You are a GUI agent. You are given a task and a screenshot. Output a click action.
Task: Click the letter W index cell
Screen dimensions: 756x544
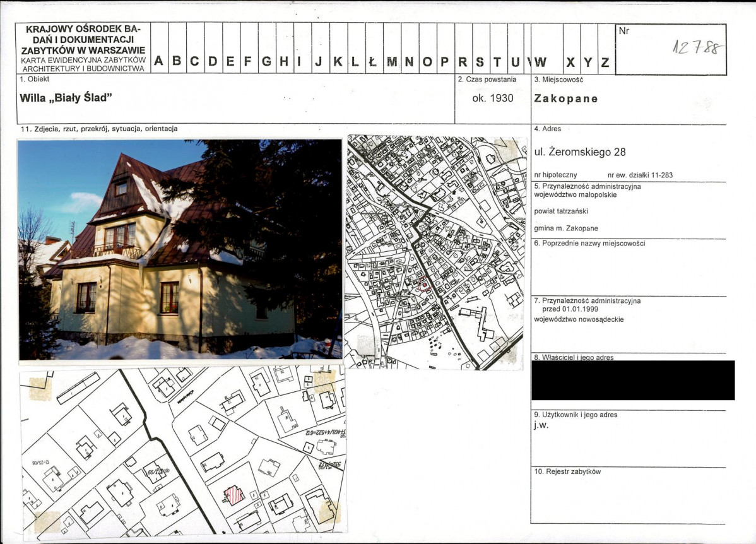(541, 62)
